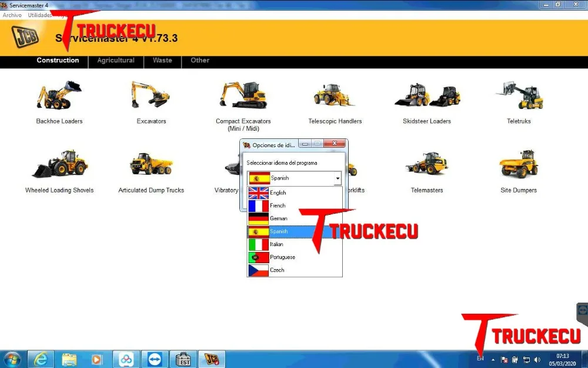Image resolution: width=588 pixels, height=368 pixels.
Task: Choose French from the language list
Action: coord(295,205)
